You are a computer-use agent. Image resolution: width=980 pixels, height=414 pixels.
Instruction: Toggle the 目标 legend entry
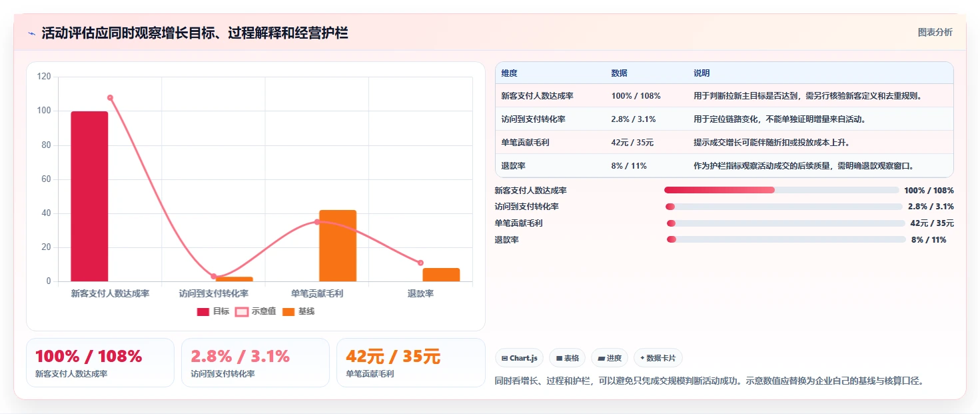coord(213,311)
